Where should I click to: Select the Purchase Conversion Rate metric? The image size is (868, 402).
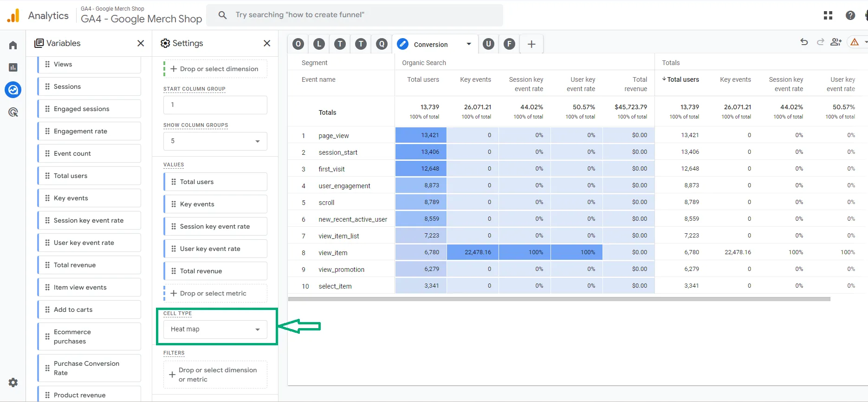(89, 368)
